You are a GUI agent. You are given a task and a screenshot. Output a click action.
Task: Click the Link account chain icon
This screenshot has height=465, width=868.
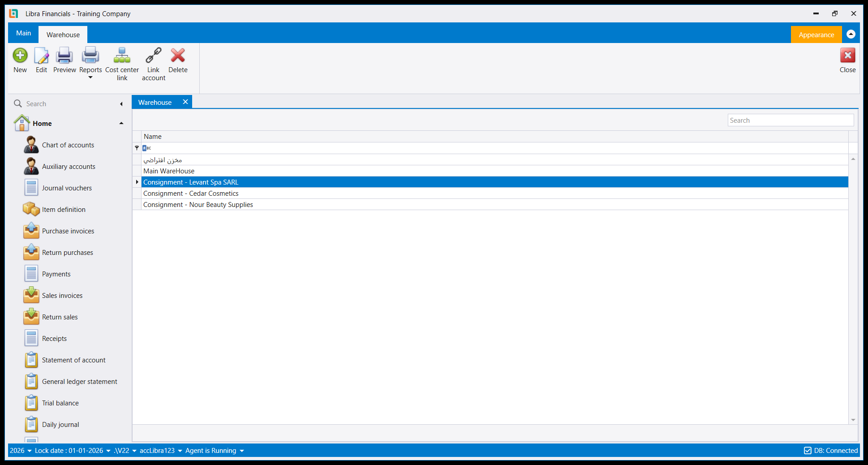(x=154, y=56)
